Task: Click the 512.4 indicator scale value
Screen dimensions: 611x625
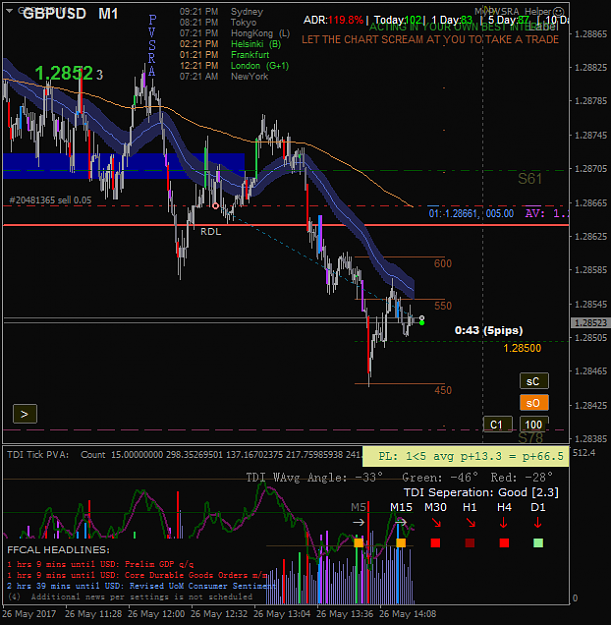Action: tap(584, 453)
